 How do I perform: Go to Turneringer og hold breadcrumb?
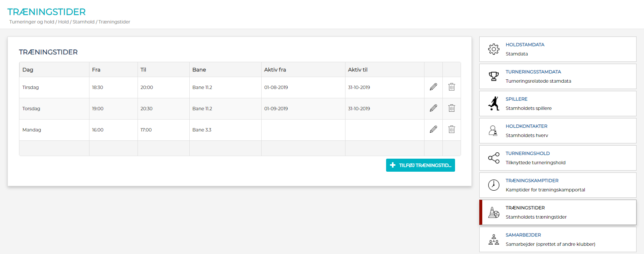click(x=32, y=22)
